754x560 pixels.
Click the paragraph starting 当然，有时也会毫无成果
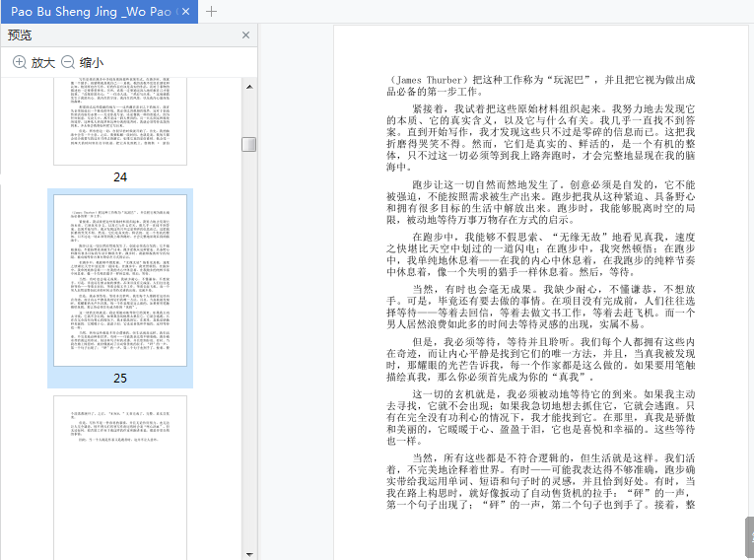(x=541, y=307)
